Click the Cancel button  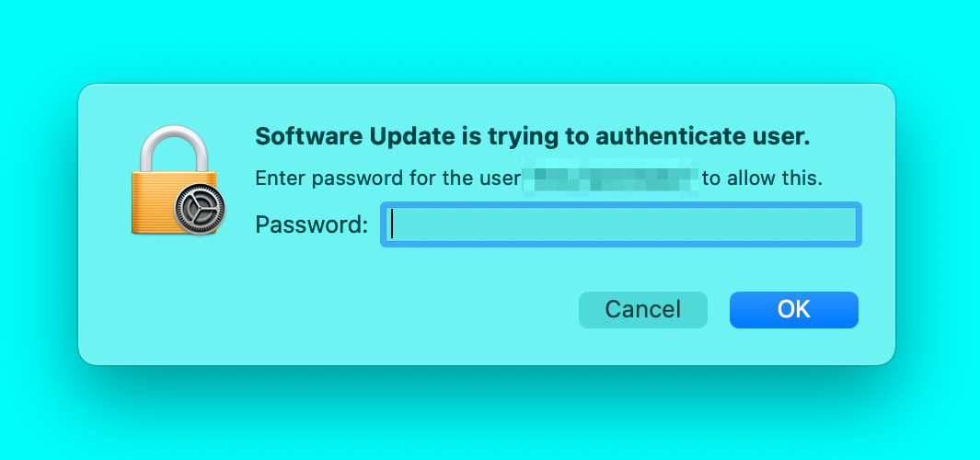point(643,309)
